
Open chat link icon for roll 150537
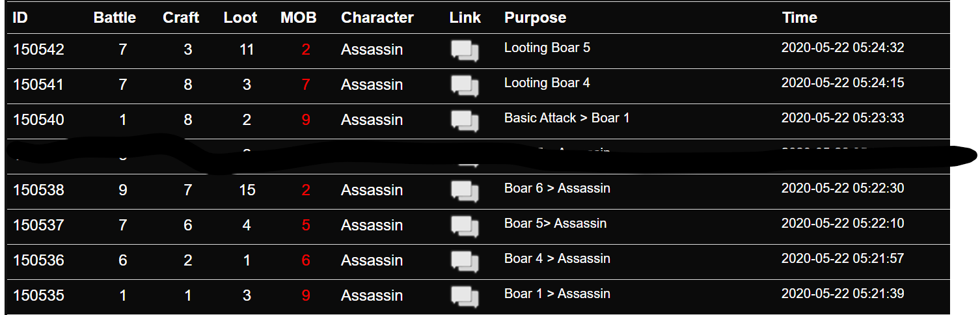[x=465, y=226]
